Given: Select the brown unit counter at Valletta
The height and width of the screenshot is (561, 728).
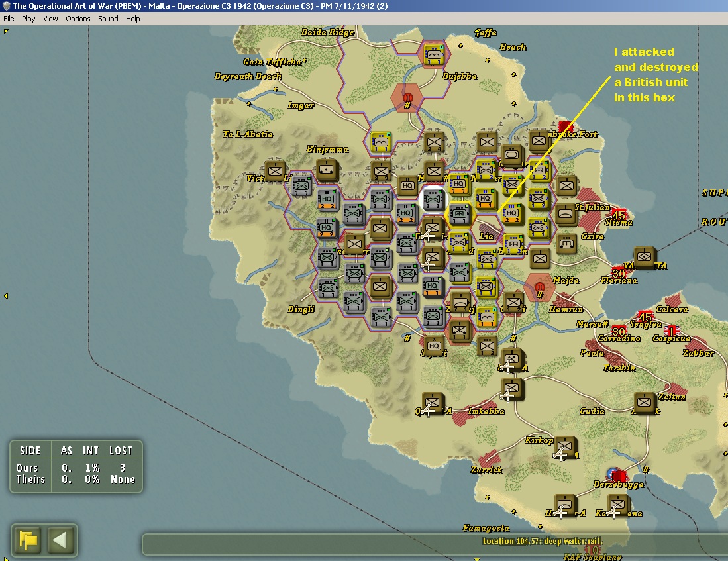Looking at the screenshot, I should click(645, 256).
